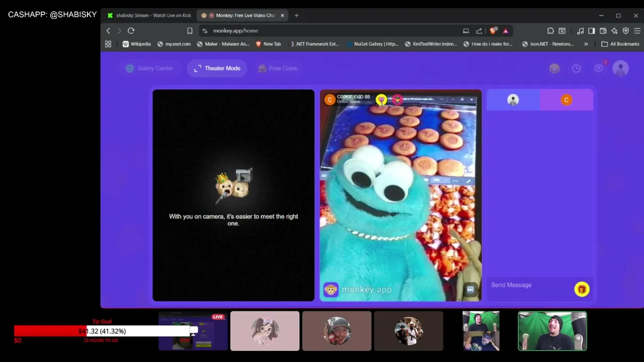Select the green-screen streamer webcam thumbnail
Viewport: 644px width, 362px height.
point(552,331)
